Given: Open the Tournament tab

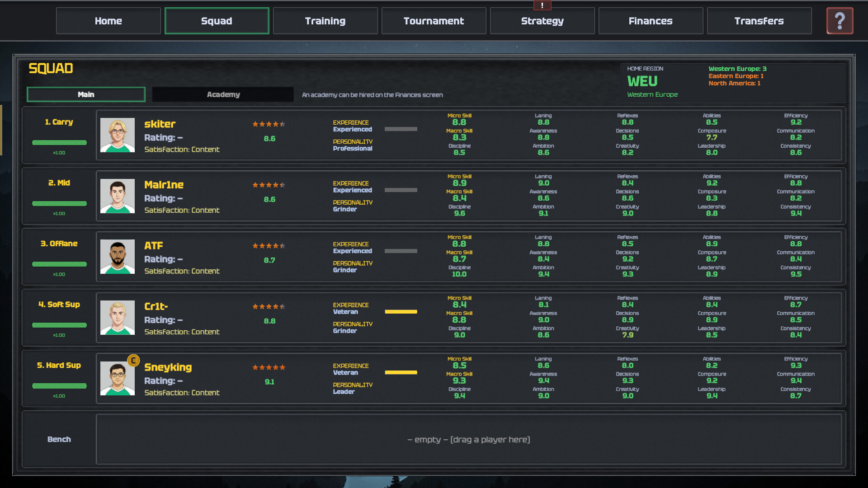Looking at the screenshot, I should coord(434,21).
